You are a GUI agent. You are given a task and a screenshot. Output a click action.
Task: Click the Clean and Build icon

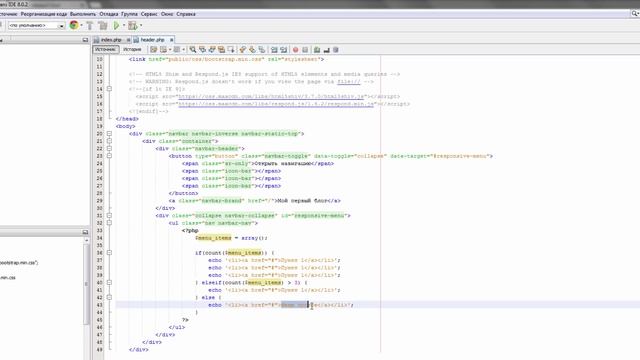[x=103, y=25]
